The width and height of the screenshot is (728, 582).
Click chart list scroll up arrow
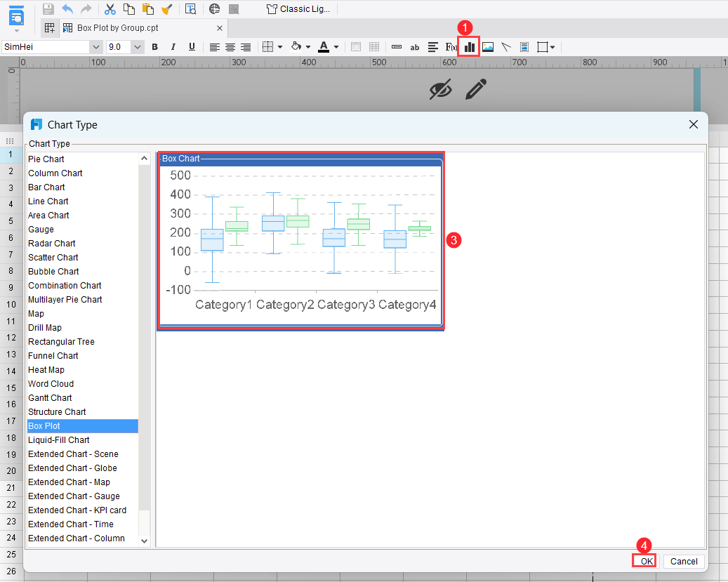click(x=145, y=159)
